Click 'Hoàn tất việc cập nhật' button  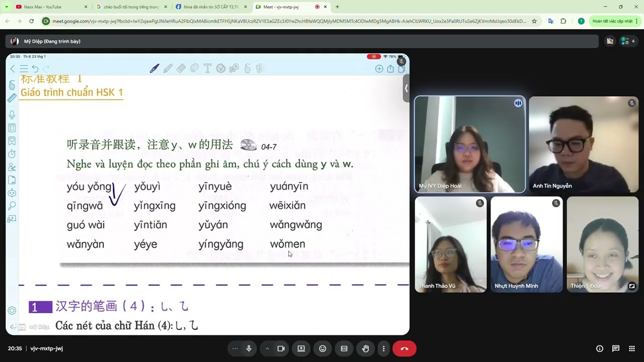coord(612,21)
